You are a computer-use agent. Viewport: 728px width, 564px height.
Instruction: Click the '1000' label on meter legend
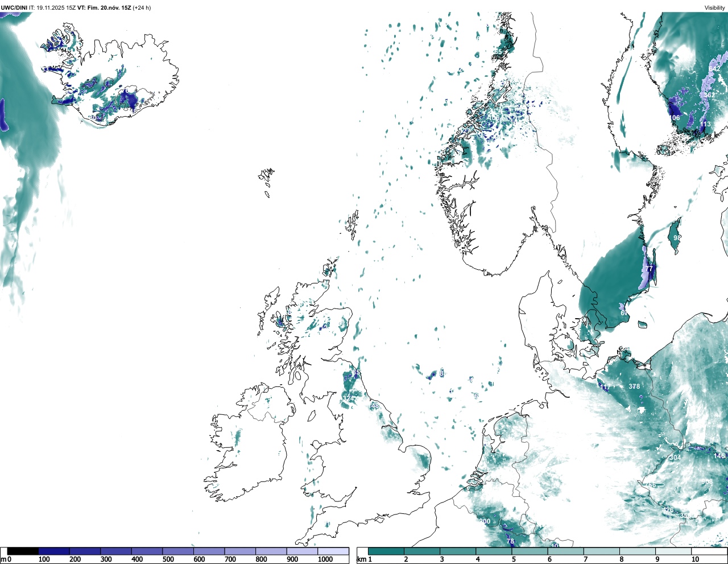[x=325, y=559]
